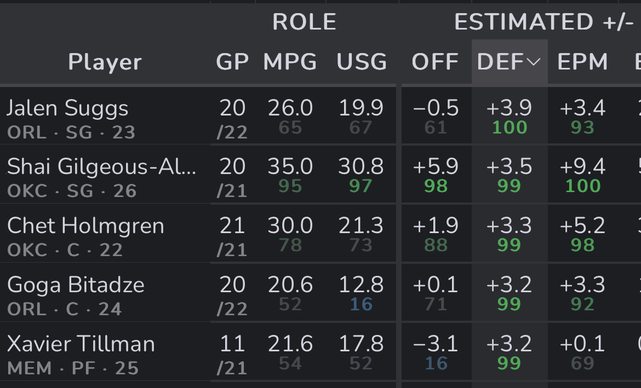The height and width of the screenshot is (388, 641).
Task: Open Jalen Suggs player page
Action: [67, 108]
